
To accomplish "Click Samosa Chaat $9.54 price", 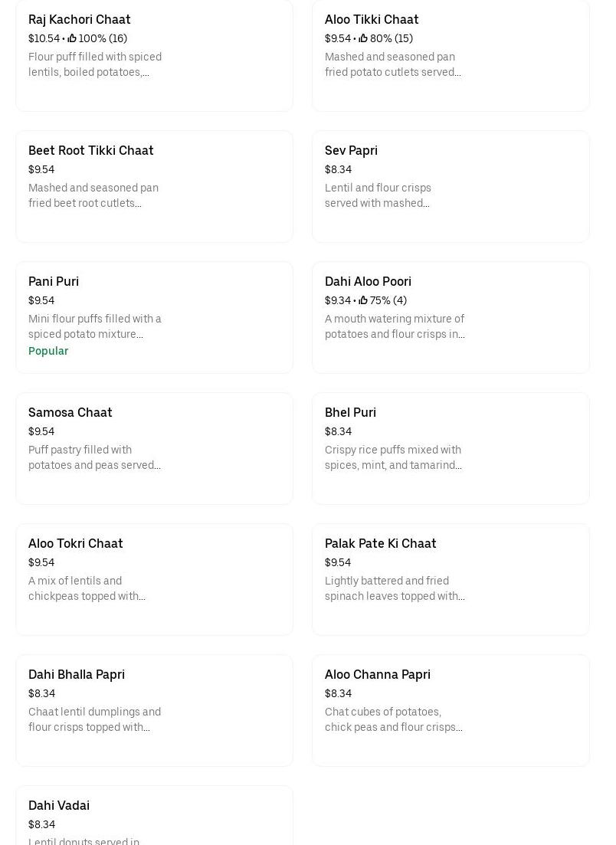I will point(41,431).
